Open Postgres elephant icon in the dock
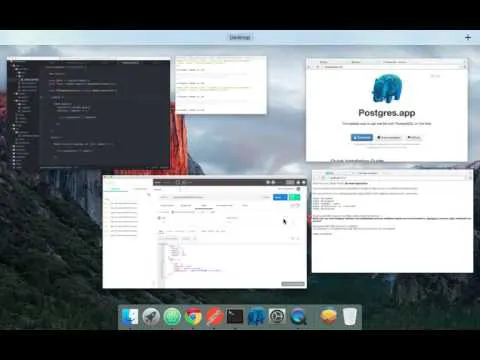Screen dimensions: 480x360 tap(256, 316)
